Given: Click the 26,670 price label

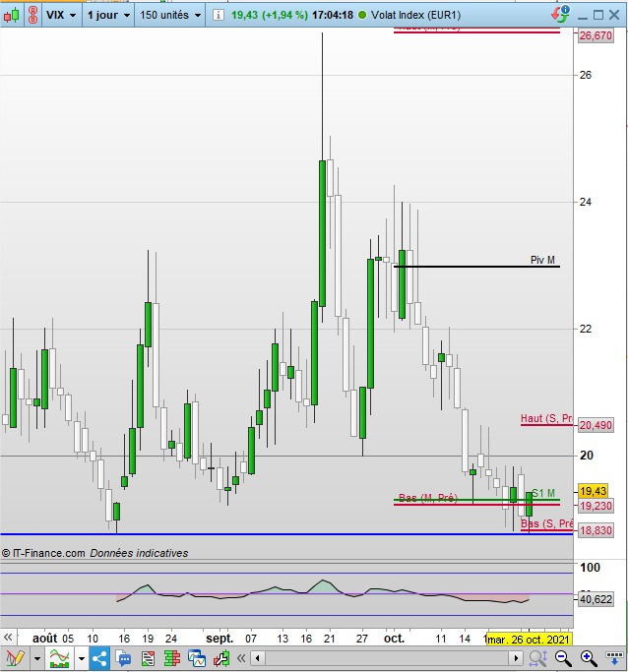Looking at the screenshot, I should pos(596,35).
